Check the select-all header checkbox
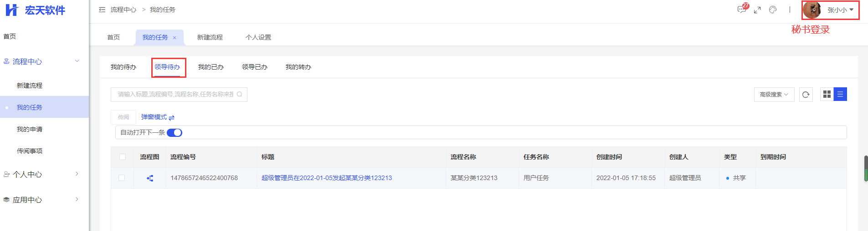Screen dimensions: 868x231 123,157
